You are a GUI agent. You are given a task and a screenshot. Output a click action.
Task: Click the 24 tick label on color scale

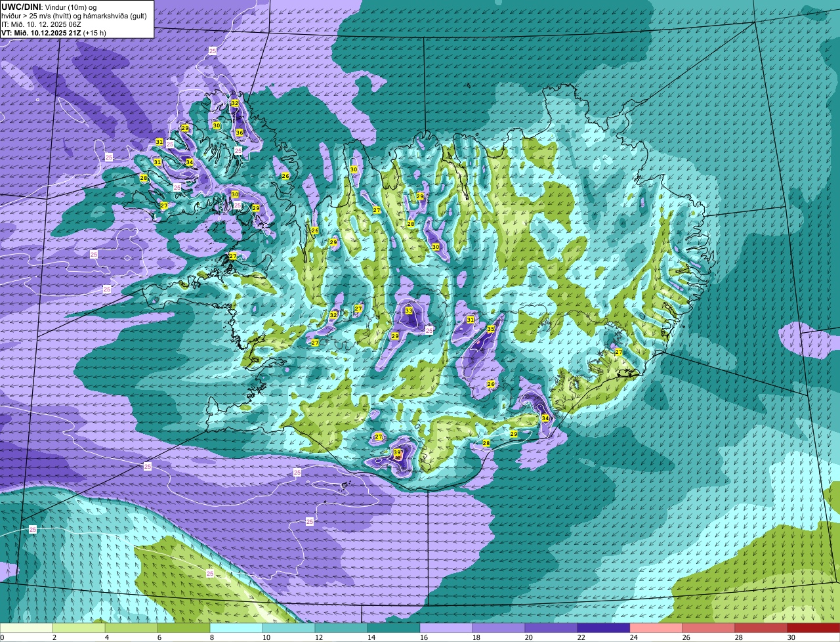pyautogui.click(x=634, y=637)
